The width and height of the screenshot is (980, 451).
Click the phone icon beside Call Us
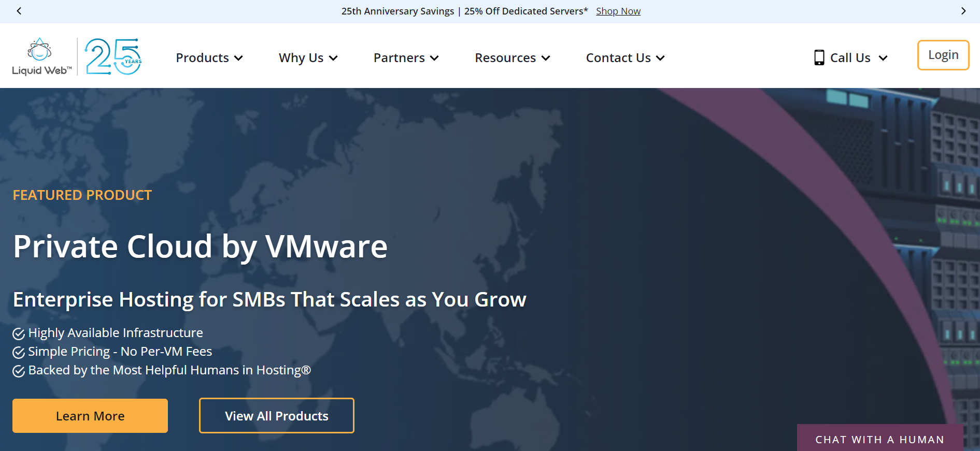pos(819,57)
